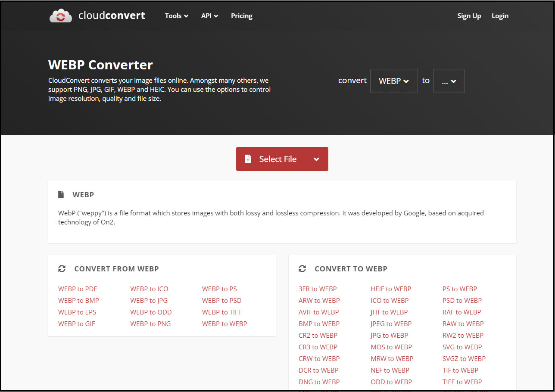Open RAW to WEBP link

tap(463, 324)
